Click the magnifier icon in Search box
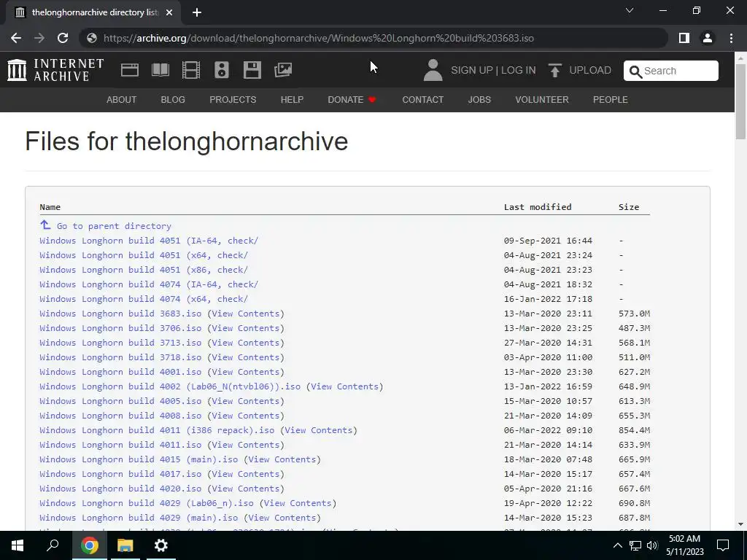 click(635, 71)
